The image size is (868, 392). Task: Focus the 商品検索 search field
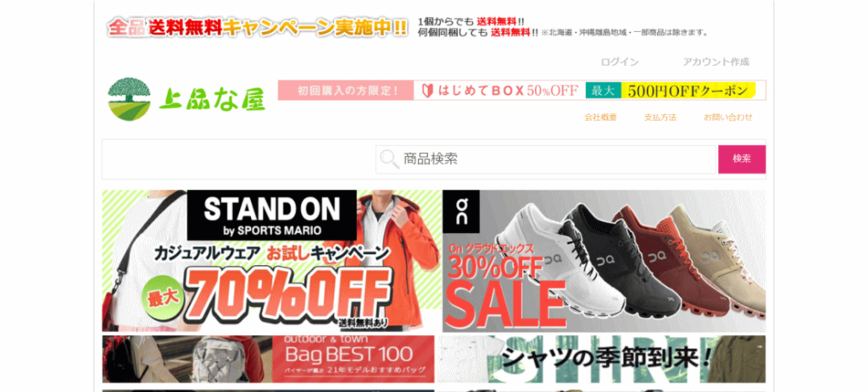click(x=546, y=159)
